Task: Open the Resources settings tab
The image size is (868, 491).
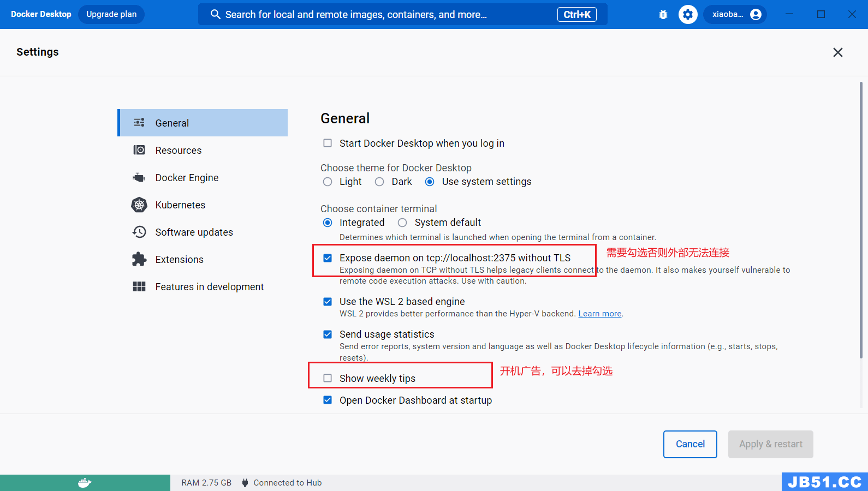Action: pyautogui.click(x=203, y=150)
